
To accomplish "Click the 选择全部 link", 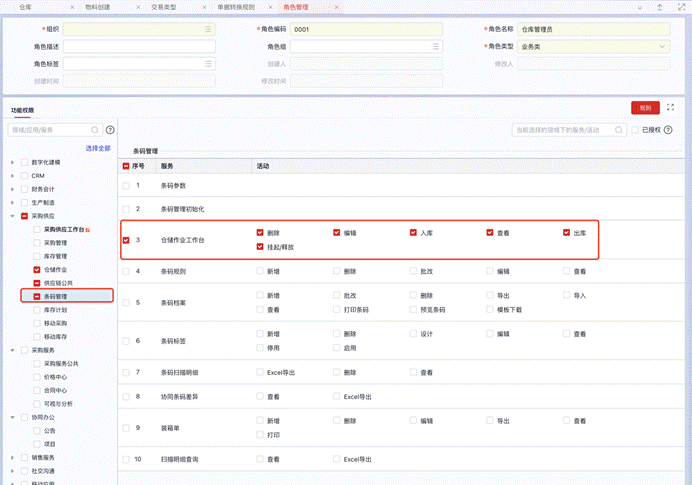I will (x=98, y=148).
